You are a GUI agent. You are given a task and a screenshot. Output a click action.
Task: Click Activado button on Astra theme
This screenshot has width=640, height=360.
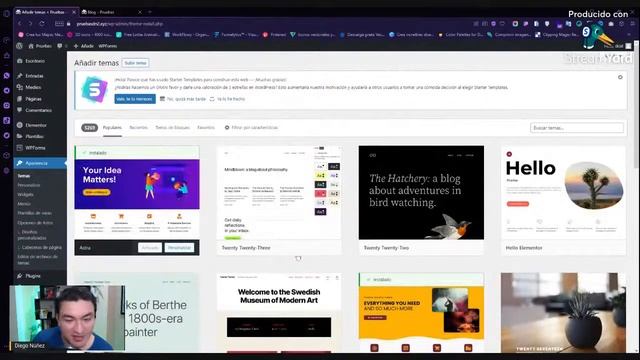150,248
